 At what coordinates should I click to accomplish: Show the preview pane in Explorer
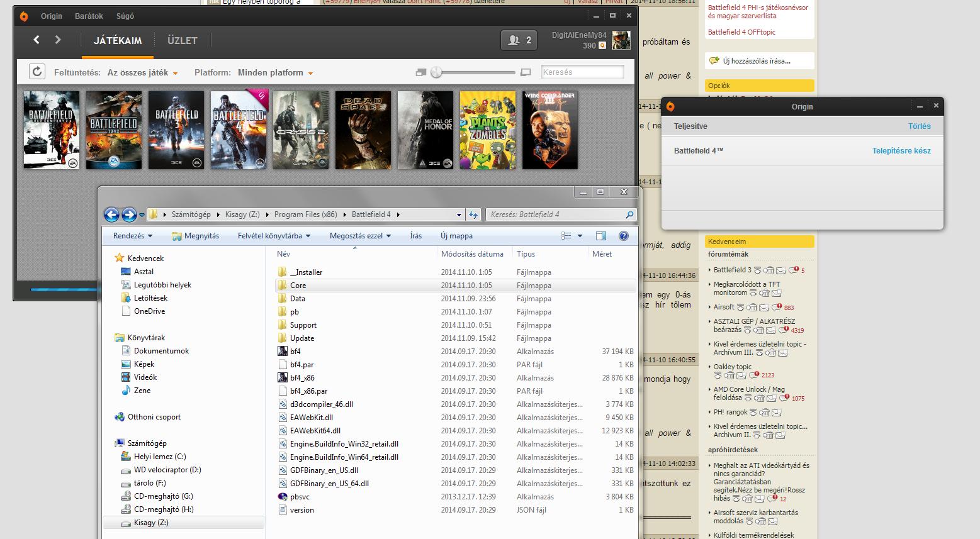tap(601, 236)
